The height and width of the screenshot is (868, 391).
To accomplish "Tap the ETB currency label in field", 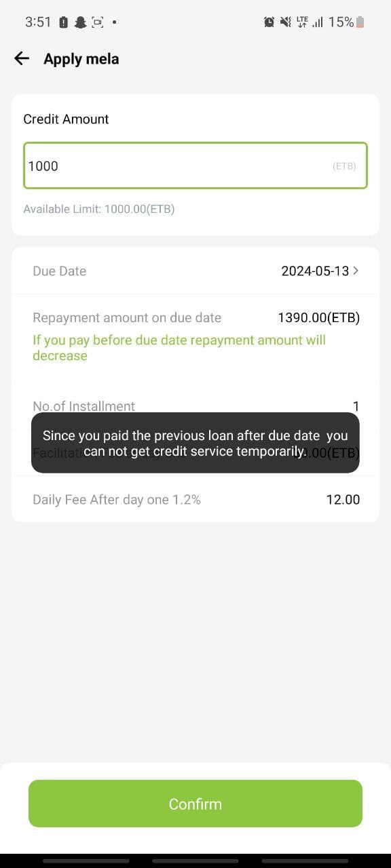I will tap(344, 165).
